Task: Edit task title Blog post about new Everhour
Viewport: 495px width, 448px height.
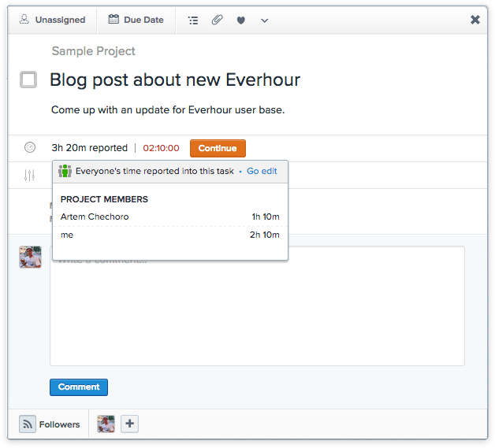Action: click(175, 80)
